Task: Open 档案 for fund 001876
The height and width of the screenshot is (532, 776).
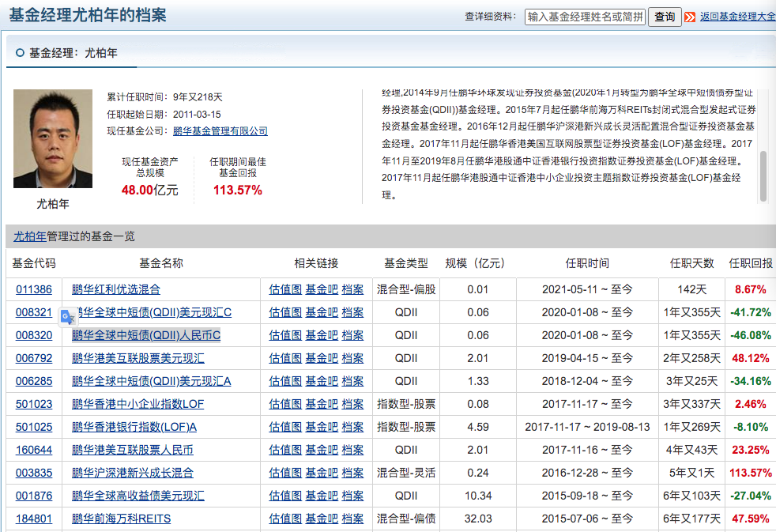Action: pyautogui.click(x=352, y=496)
